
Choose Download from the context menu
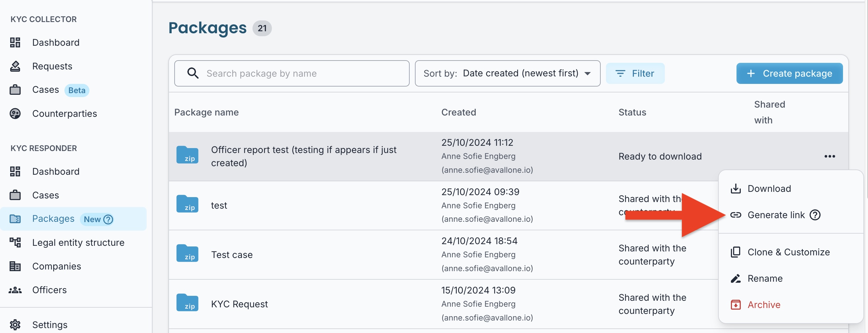[791, 189]
